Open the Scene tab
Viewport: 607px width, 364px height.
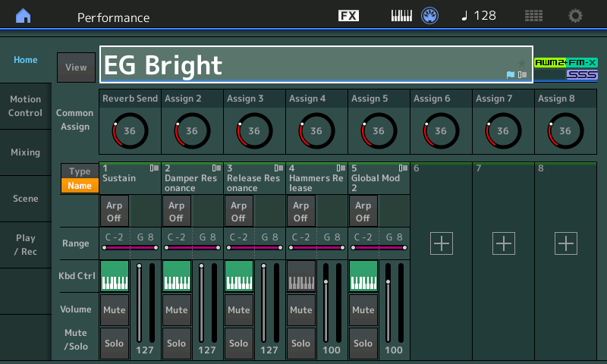coord(26,199)
